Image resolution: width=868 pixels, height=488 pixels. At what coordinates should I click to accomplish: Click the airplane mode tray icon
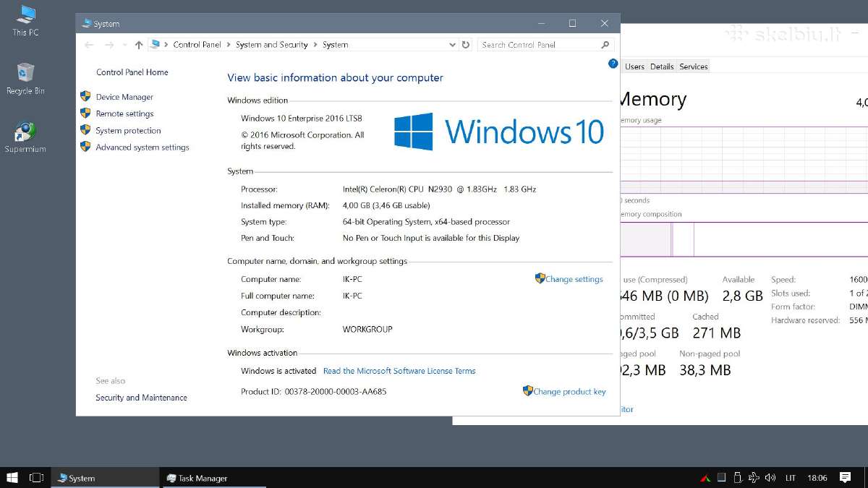pos(754,478)
